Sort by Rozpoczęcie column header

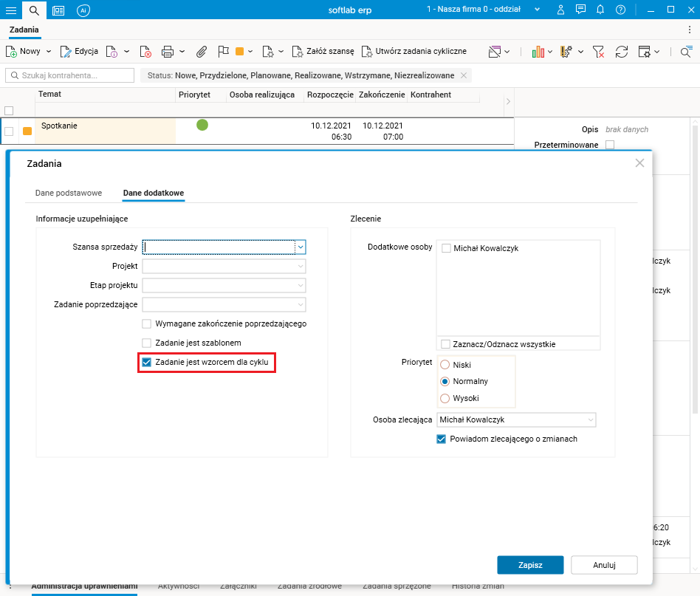point(330,95)
